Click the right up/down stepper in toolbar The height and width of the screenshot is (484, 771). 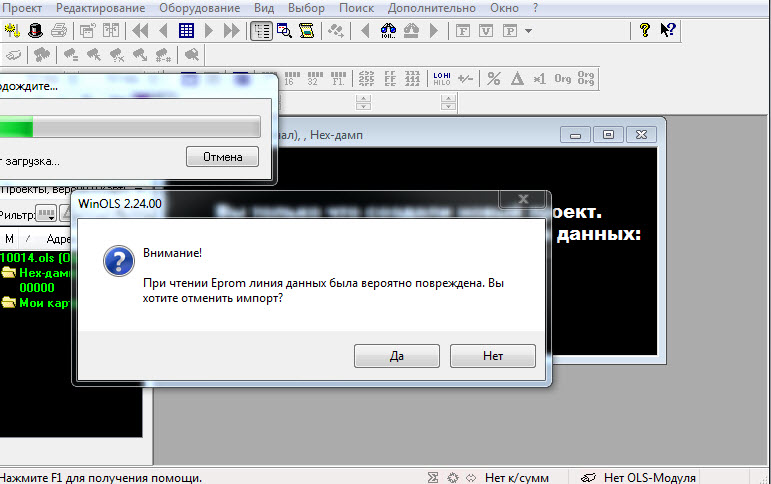[448, 103]
